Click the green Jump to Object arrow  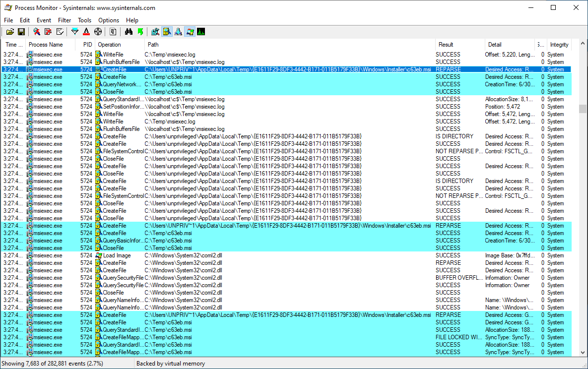pyautogui.click(x=140, y=32)
